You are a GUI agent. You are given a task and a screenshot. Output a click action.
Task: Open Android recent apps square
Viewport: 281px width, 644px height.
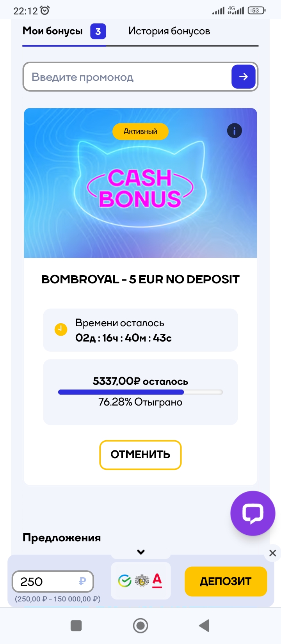point(76,626)
